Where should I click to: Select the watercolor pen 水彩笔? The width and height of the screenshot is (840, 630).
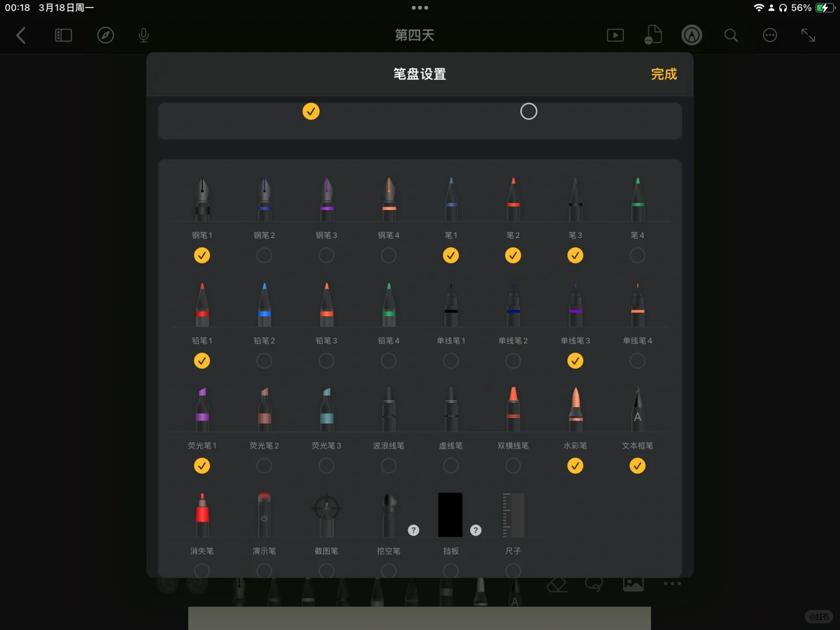pos(575,408)
